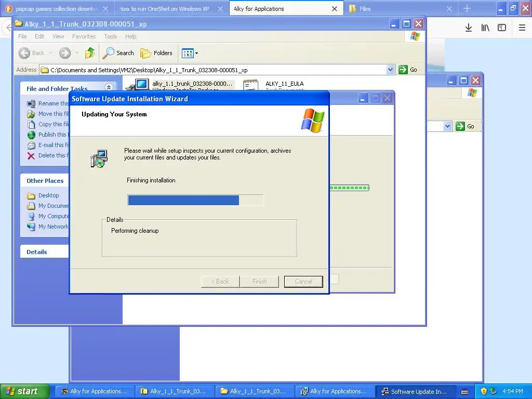Click the Forward arrow in Explorer toolbar

tap(65, 53)
